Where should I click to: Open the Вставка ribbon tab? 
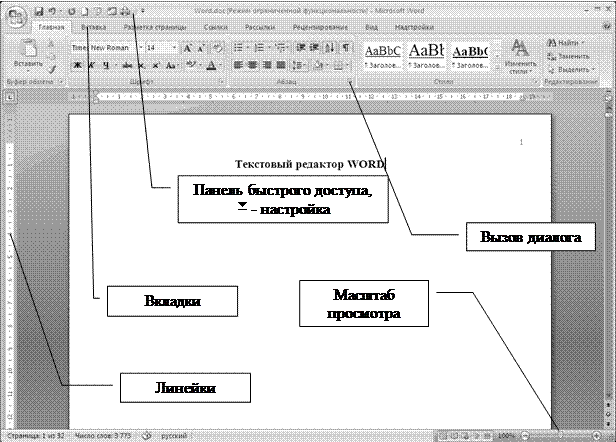[x=94, y=27]
